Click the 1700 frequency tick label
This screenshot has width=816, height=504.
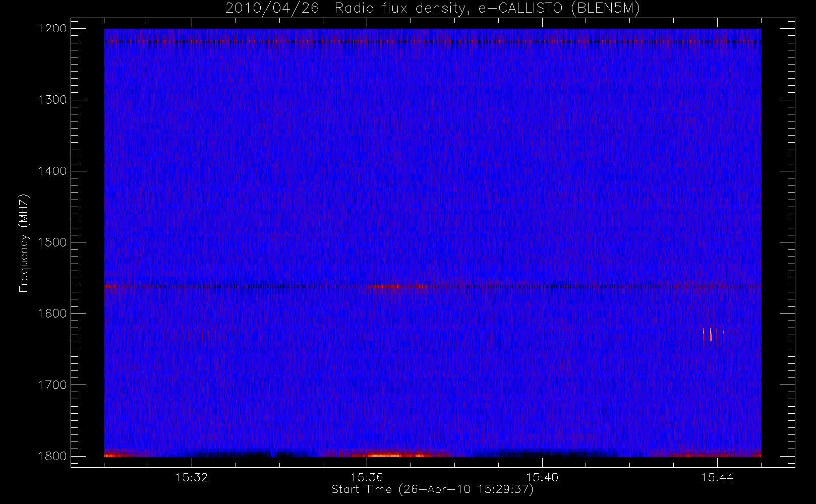tap(52, 385)
